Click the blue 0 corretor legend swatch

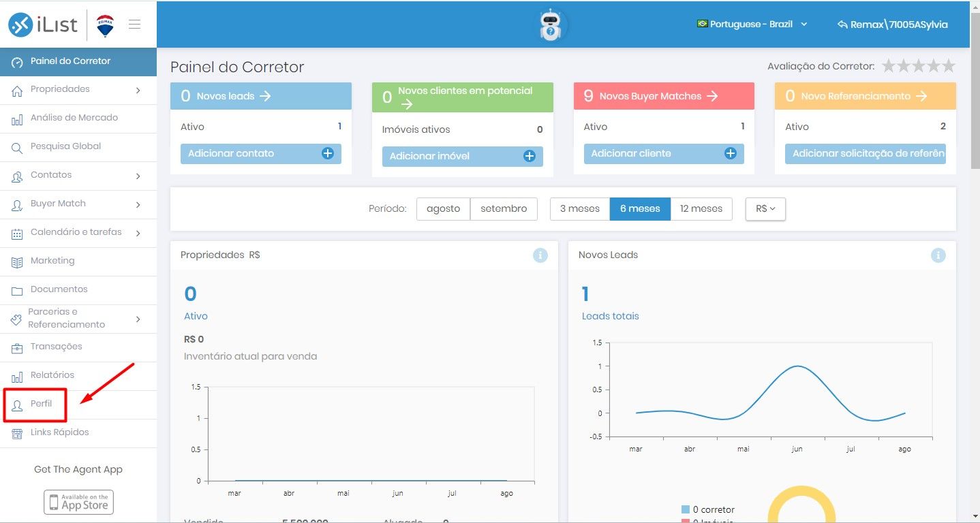pos(686,509)
